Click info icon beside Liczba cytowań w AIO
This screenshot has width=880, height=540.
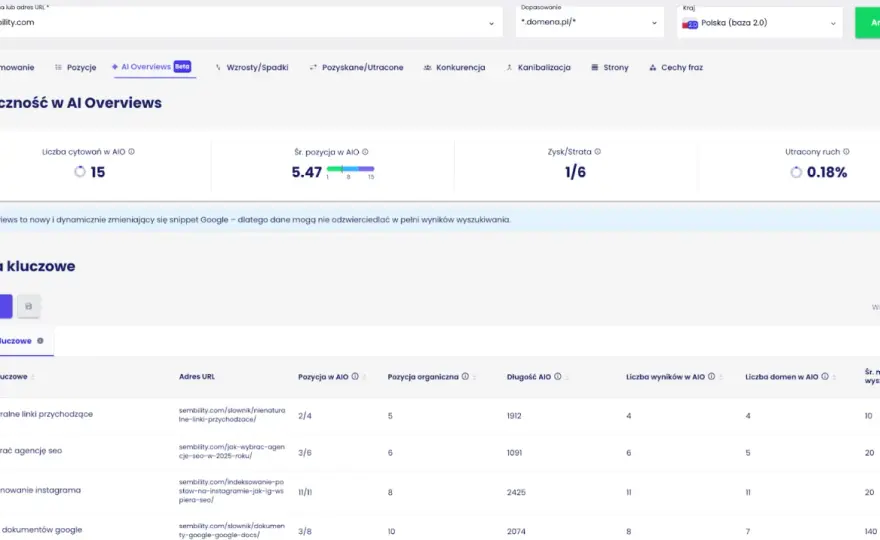tap(131, 152)
